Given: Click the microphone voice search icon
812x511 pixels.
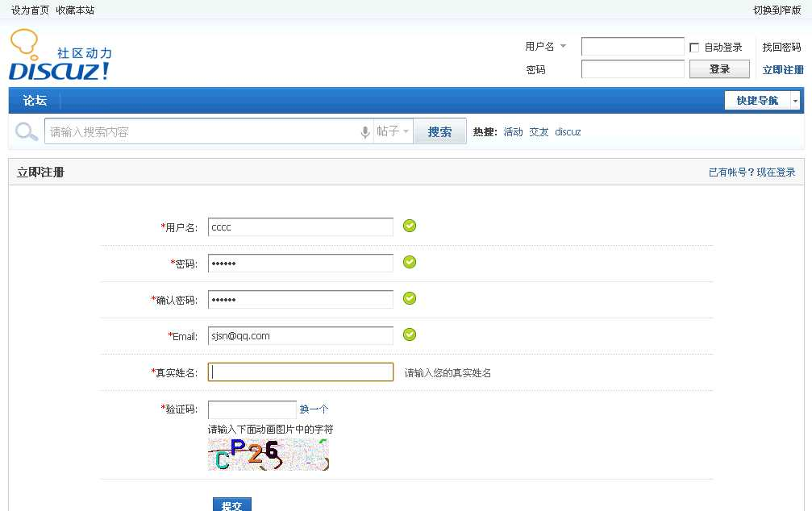Looking at the screenshot, I should 365,132.
